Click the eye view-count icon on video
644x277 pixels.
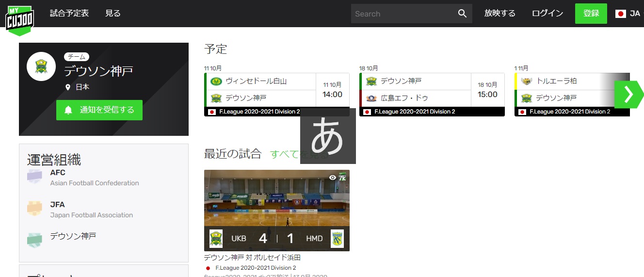point(333,178)
